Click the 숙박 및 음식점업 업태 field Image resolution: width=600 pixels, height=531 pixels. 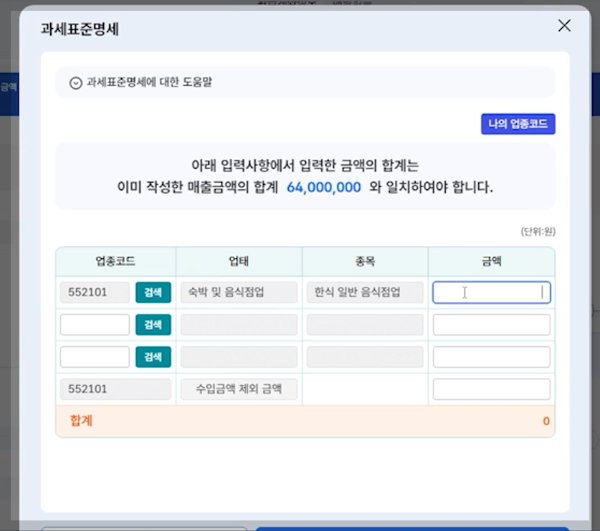pos(239,293)
